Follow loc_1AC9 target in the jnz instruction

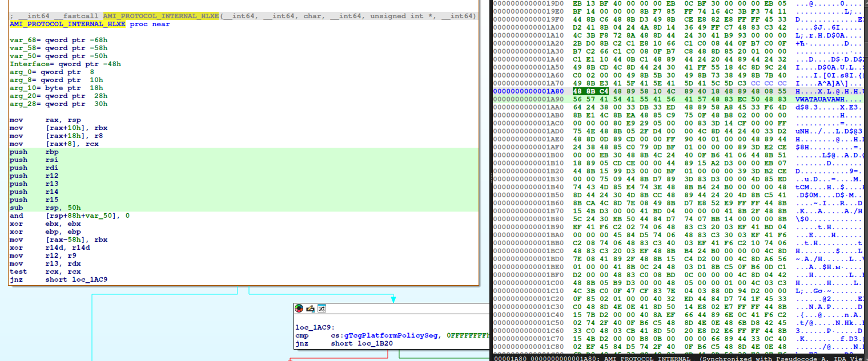click(88, 280)
